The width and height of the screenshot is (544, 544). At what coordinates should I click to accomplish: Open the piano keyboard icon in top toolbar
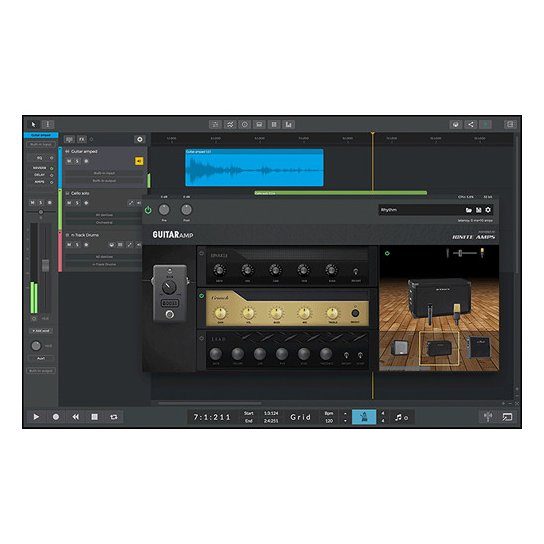[x=259, y=125]
